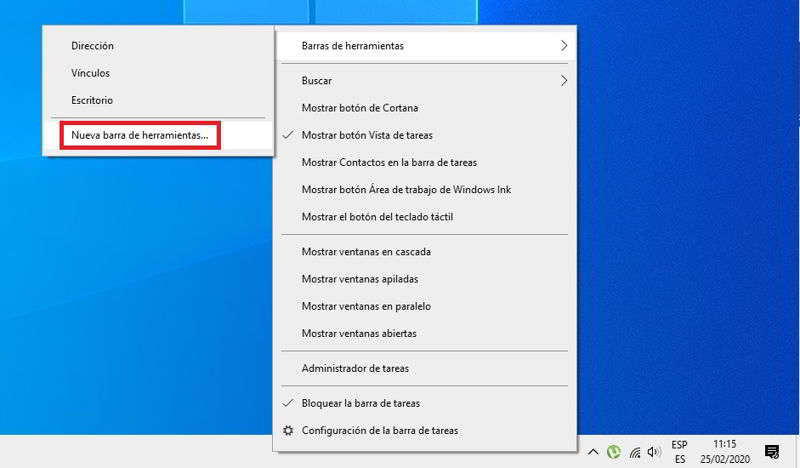The height and width of the screenshot is (468, 800).
Task: Open the notification action center icon
Action: [x=772, y=452]
